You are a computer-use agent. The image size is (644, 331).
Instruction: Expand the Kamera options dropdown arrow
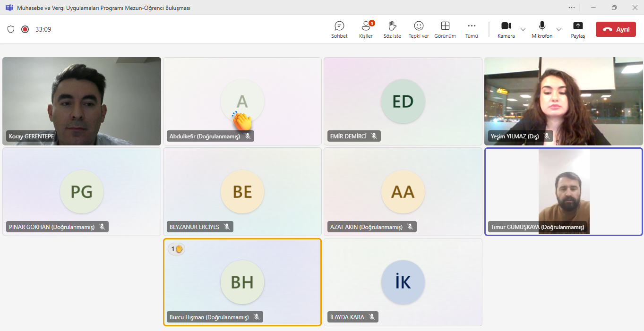[523, 29]
